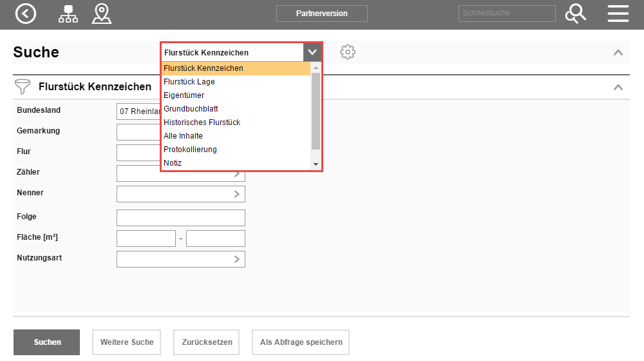Click the magnifying glass search icon
Image resolution: width=644 pixels, height=361 pixels.
[x=575, y=14]
